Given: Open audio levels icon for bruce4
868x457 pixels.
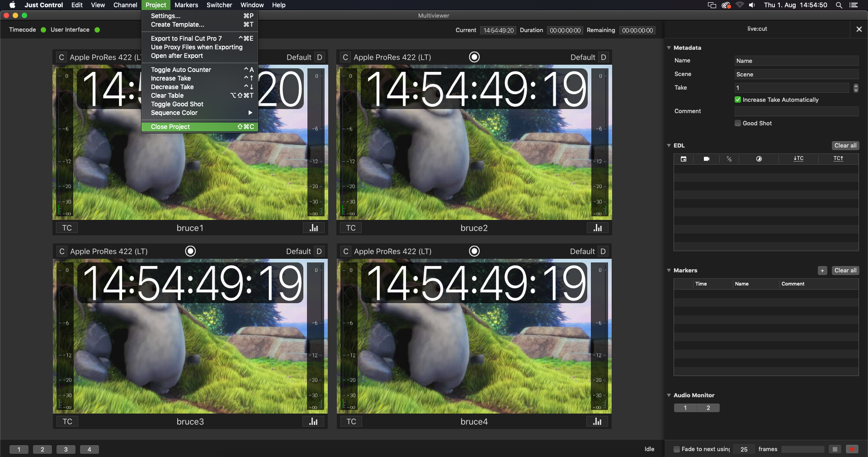Looking at the screenshot, I should coord(598,422).
